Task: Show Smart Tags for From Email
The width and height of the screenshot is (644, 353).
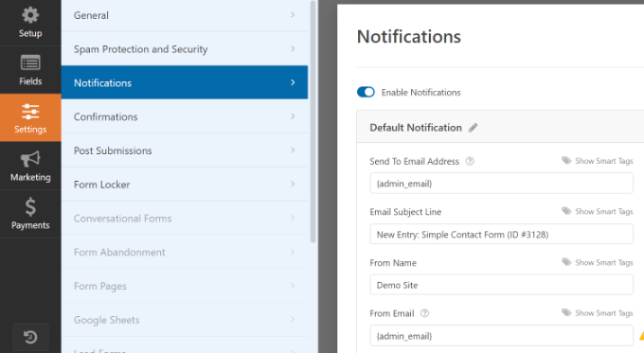Action: [604, 312]
